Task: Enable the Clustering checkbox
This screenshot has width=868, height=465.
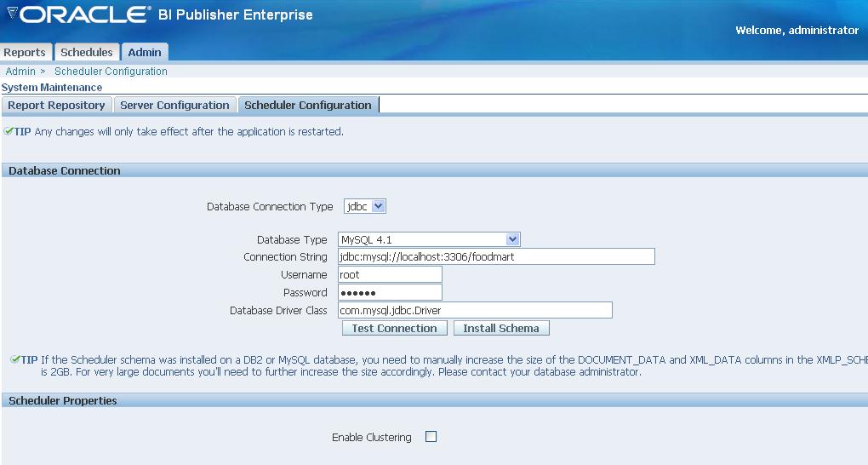Action: (431, 437)
